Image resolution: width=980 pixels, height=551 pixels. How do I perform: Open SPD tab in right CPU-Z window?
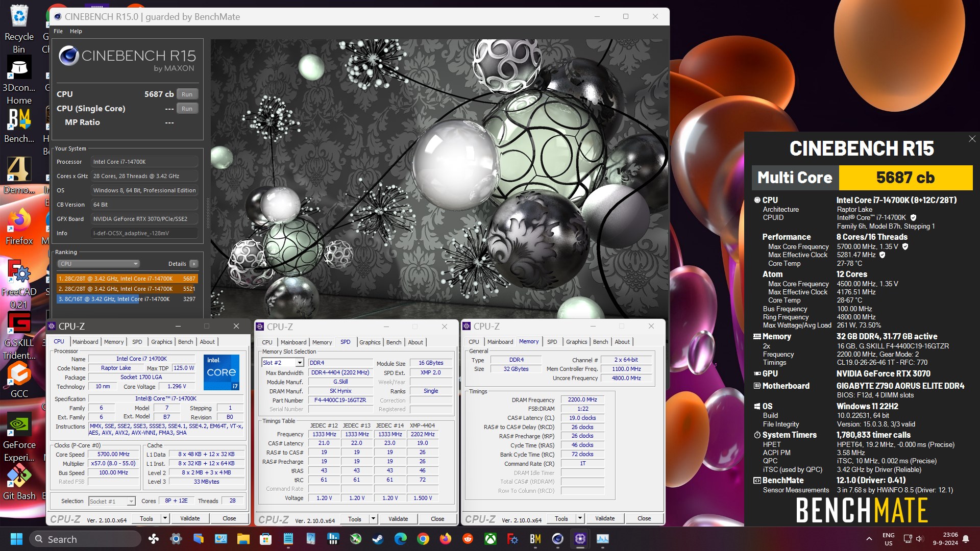point(552,342)
